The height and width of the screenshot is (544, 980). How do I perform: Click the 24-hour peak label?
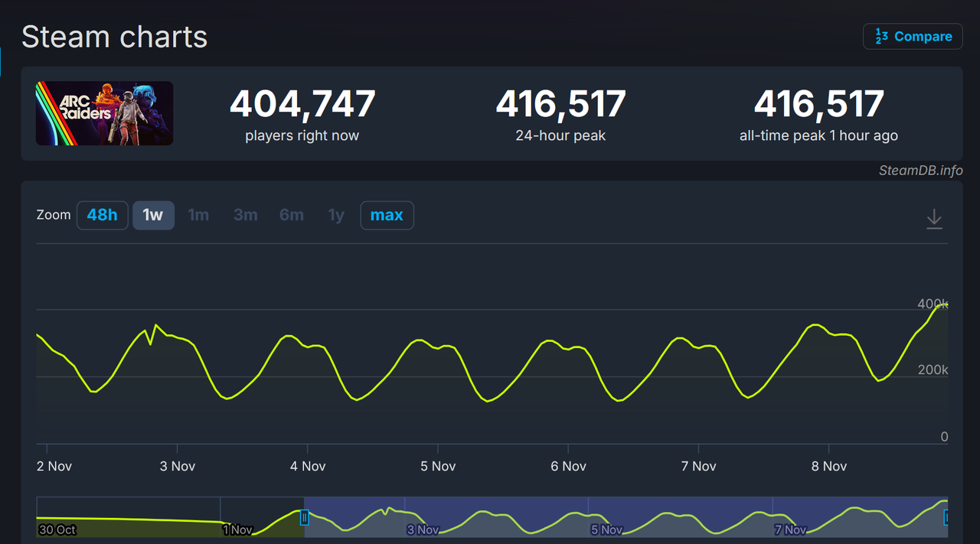pyautogui.click(x=560, y=135)
